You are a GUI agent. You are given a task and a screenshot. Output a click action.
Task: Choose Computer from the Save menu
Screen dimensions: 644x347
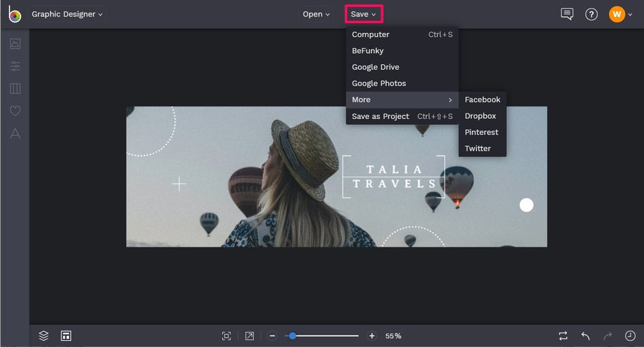tap(370, 35)
